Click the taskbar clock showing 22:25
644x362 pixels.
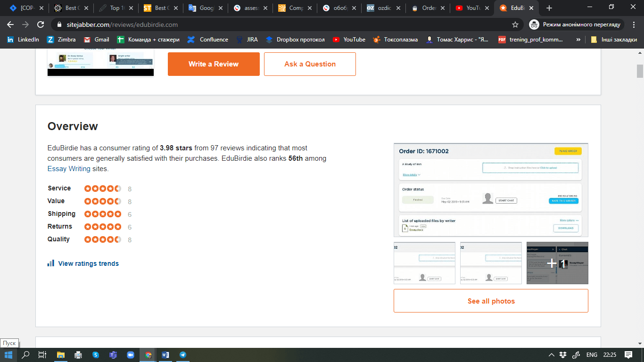coord(610,355)
